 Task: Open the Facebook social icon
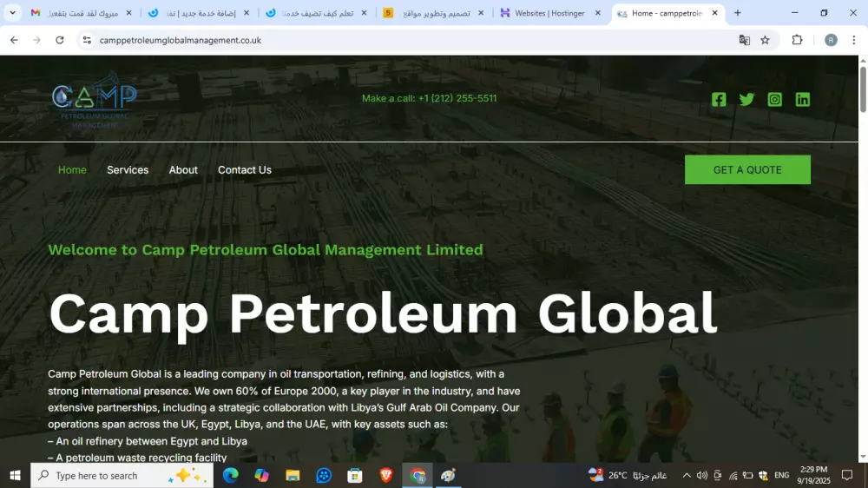[719, 99]
